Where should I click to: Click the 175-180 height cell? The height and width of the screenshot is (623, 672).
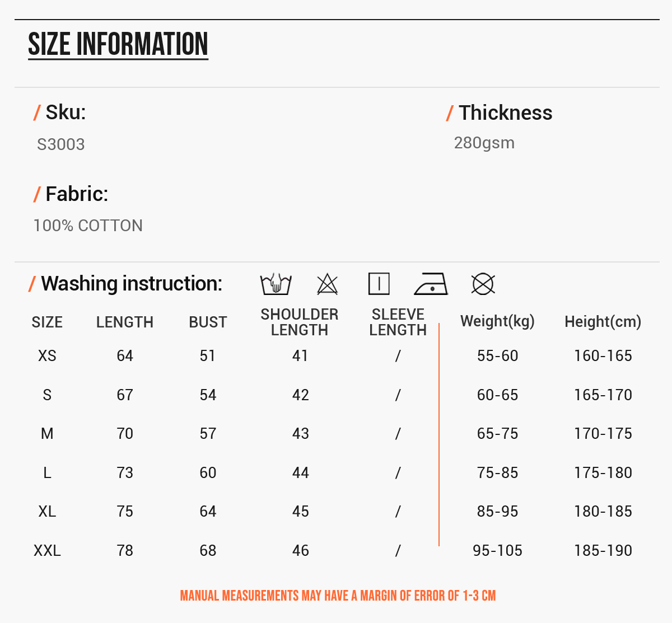(603, 473)
